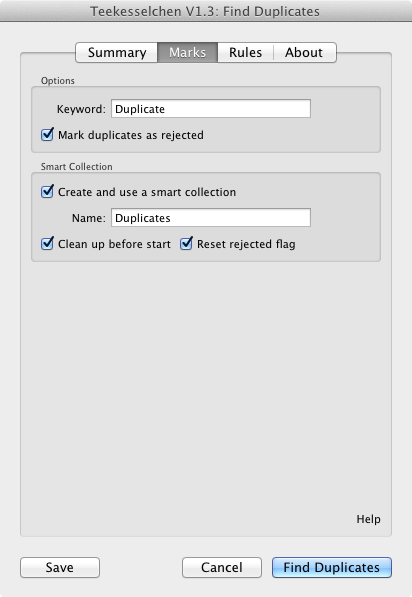This screenshot has width=412, height=597.
Task: Click the Smart Collection section heading
Action: (77, 167)
